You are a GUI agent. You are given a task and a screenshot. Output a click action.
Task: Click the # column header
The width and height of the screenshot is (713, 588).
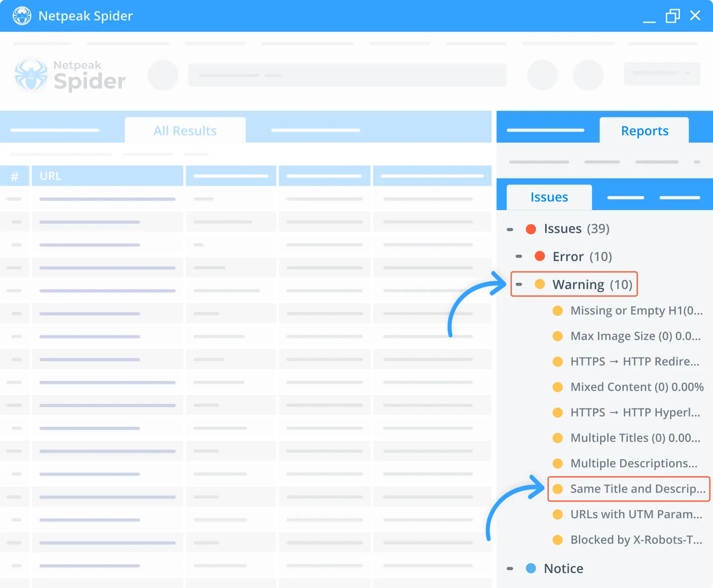tap(15, 176)
